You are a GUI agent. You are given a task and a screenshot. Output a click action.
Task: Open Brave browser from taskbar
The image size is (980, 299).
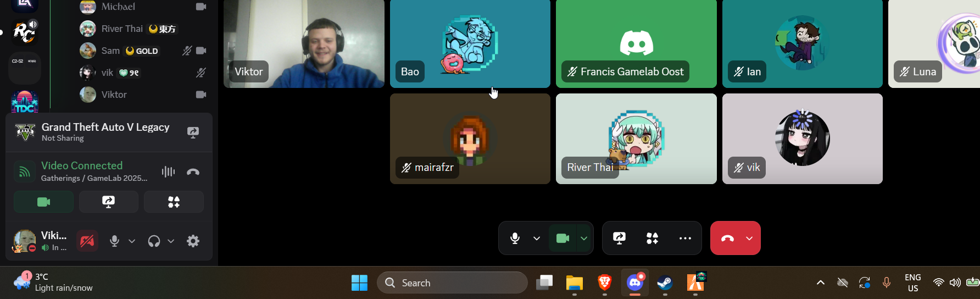pyautogui.click(x=605, y=283)
